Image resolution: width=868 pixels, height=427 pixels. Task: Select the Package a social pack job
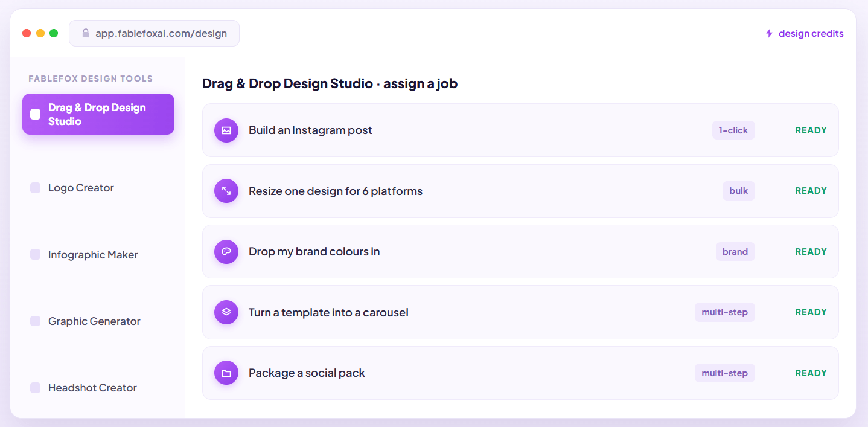(520, 373)
